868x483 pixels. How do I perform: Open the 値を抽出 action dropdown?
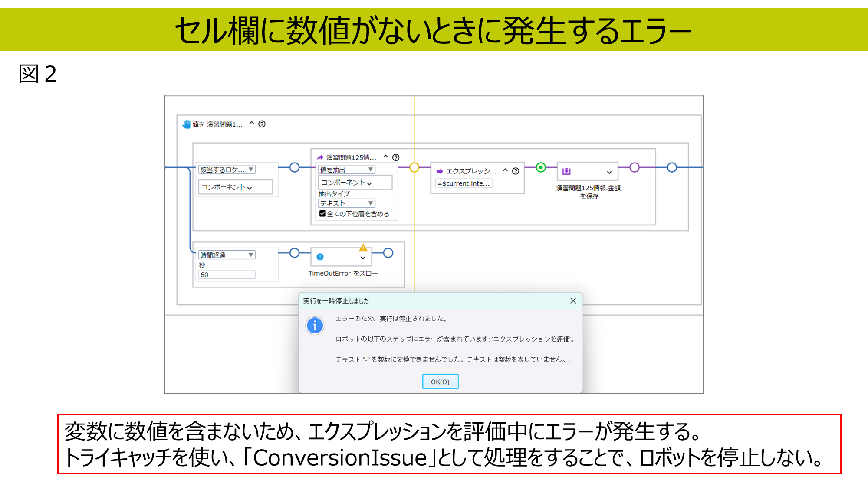click(346, 170)
